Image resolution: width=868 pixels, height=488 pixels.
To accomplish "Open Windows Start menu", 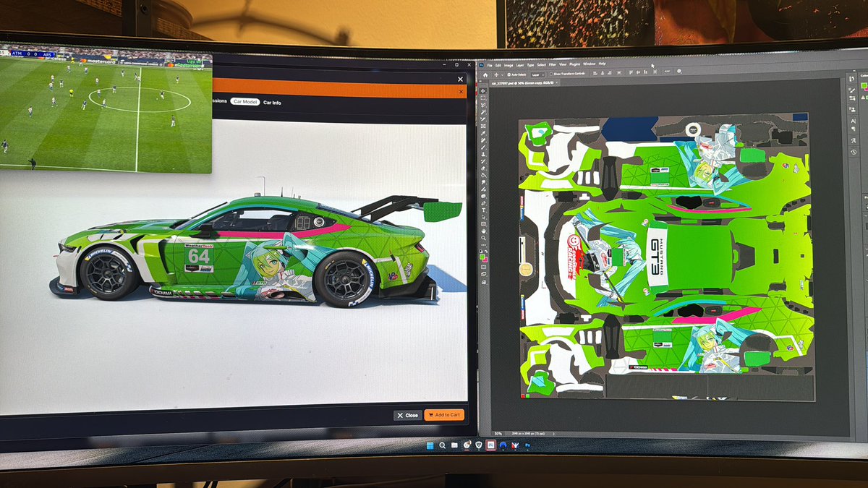I will [x=430, y=445].
